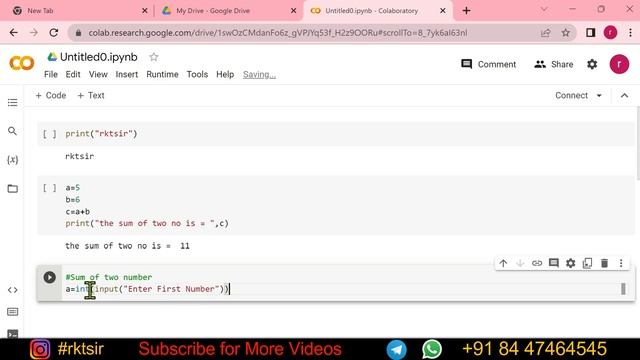640x360 pixels.
Task: Go forward to the next page
Action: pyautogui.click(x=33, y=33)
